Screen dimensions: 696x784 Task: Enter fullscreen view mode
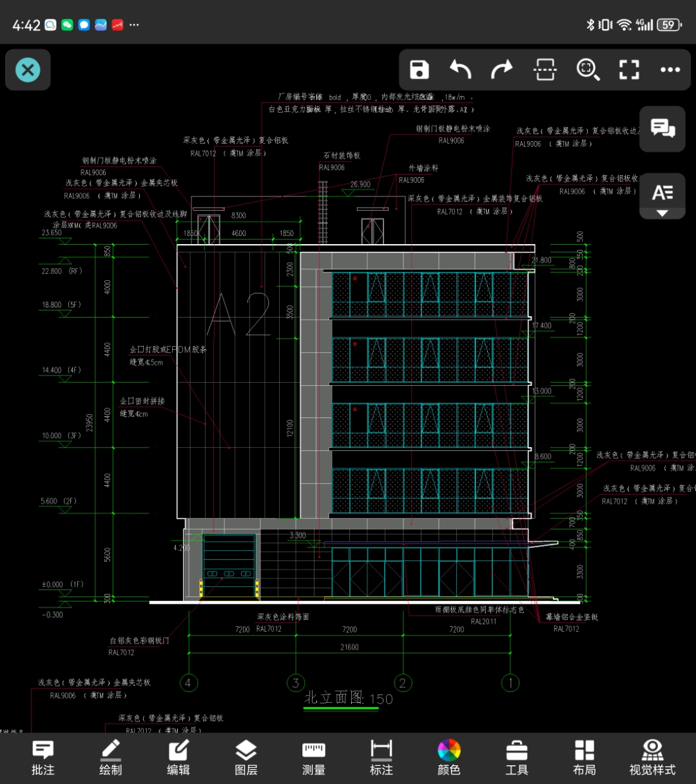(629, 70)
